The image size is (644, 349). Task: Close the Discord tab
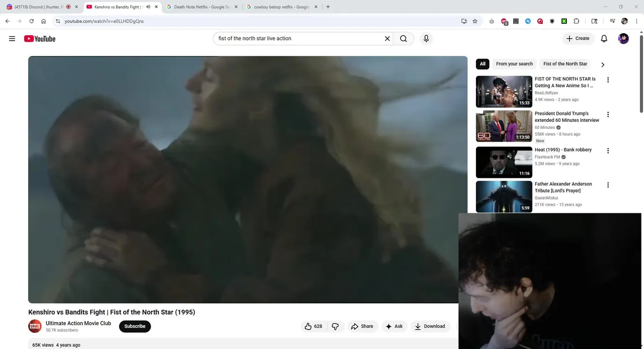[x=76, y=7]
